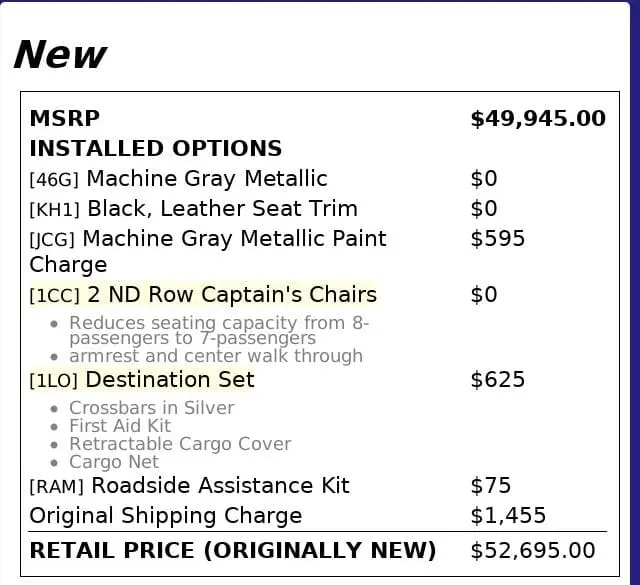This screenshot has height=585, width=640.
Task: Select the armrest and center walk through bullet
Action: [x=216, y=356]
